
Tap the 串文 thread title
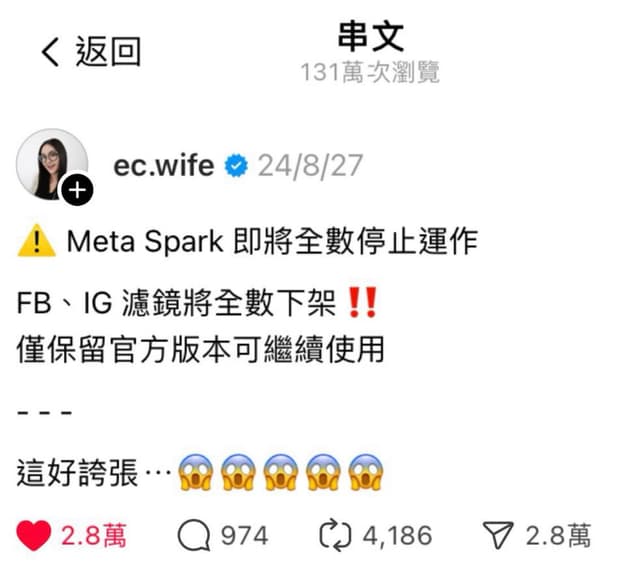(371, 37)
